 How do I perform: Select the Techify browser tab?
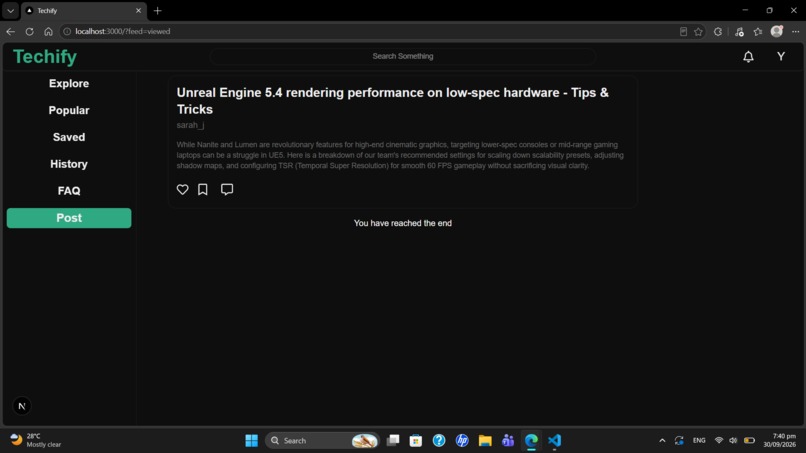click(x=84, y=10)
